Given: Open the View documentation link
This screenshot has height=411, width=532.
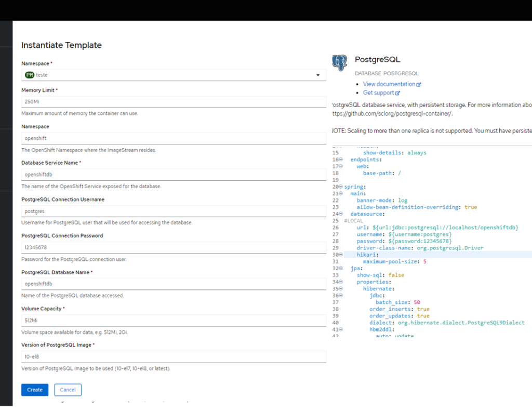Looking at the screenshot, I should tap(389, 84).
